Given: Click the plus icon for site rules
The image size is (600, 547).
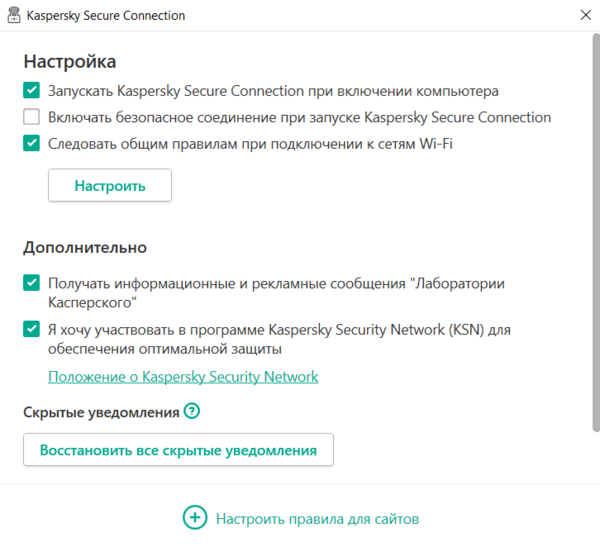Looking at the screenshot, I should tap(194, 518).
